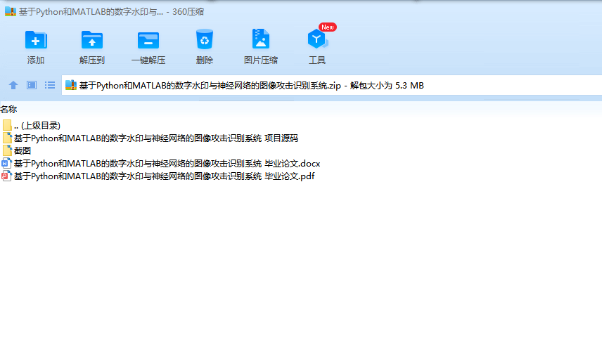Click the archive path address field

click(332, 85)
